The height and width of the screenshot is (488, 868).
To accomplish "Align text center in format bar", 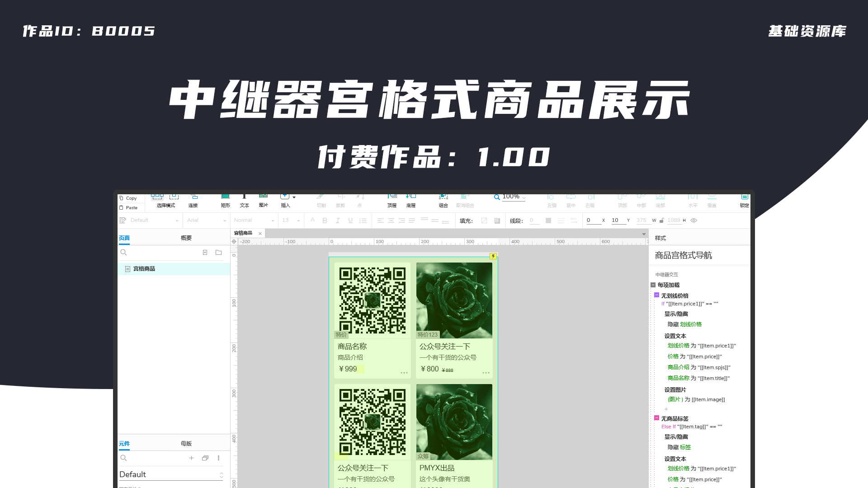I will coord(391,221).
